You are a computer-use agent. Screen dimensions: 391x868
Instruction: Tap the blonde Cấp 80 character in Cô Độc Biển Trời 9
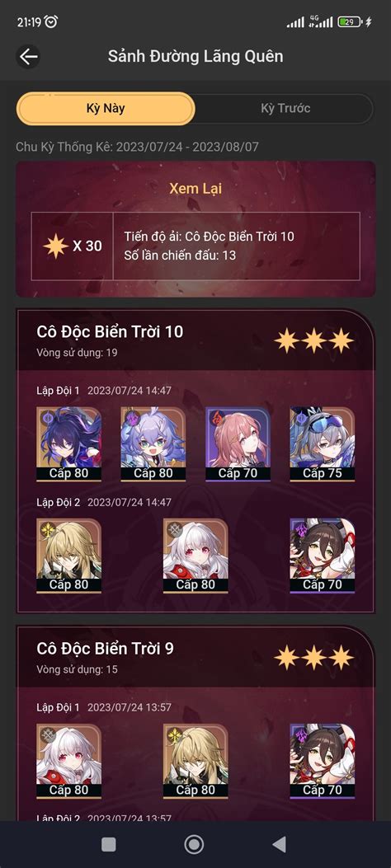tap(195, 761)
